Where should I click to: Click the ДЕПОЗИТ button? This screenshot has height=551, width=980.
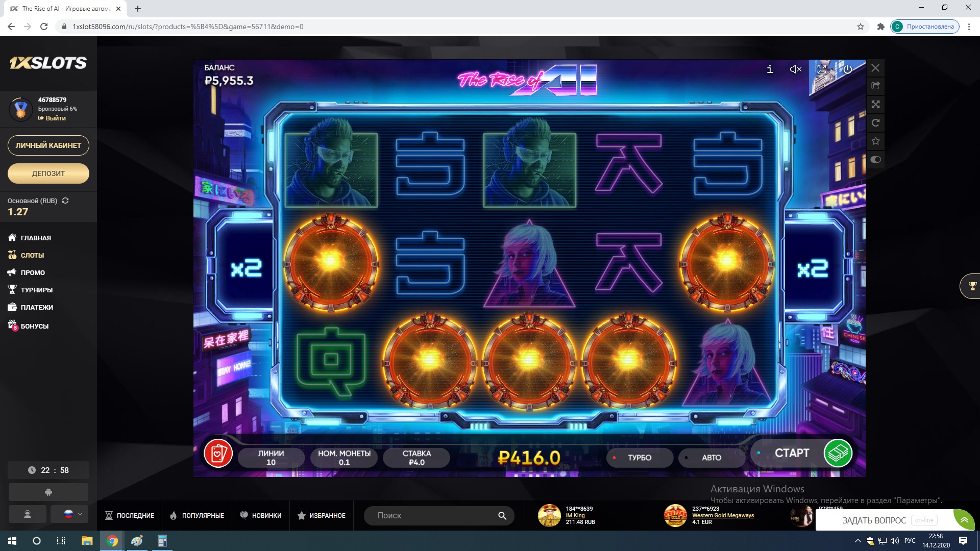point(48,173)
